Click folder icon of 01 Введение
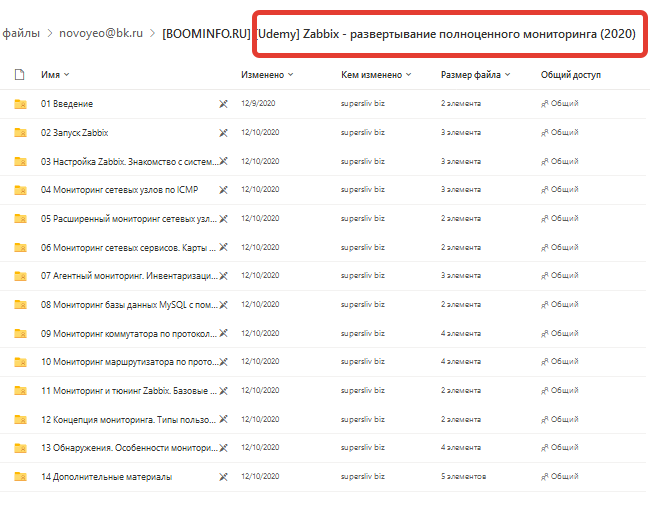 pos(20,104)
